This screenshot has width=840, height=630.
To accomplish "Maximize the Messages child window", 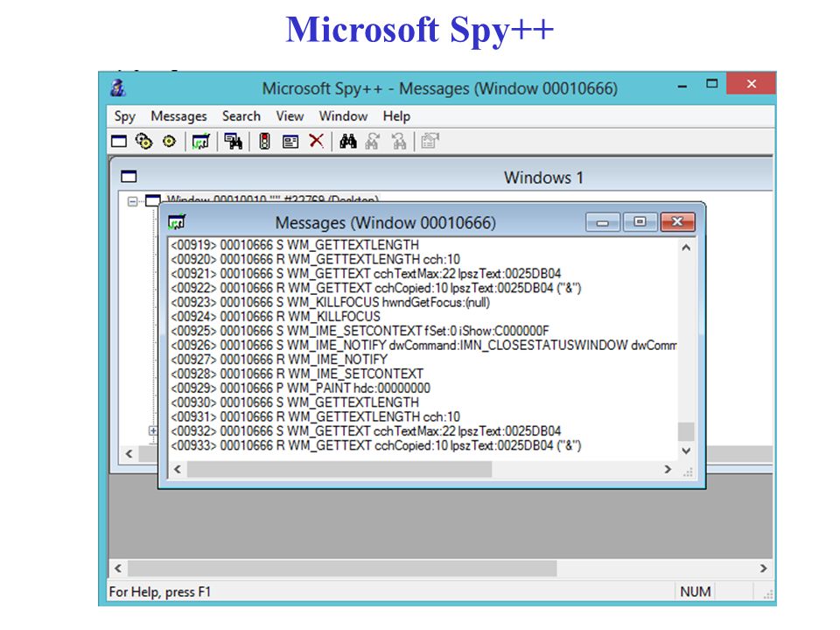I will coord(640,221).
